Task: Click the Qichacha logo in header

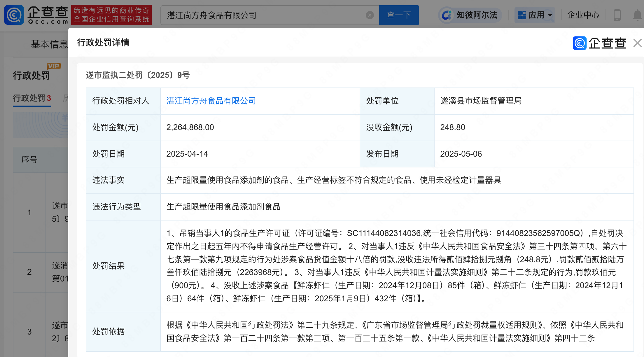Action: 36,15
